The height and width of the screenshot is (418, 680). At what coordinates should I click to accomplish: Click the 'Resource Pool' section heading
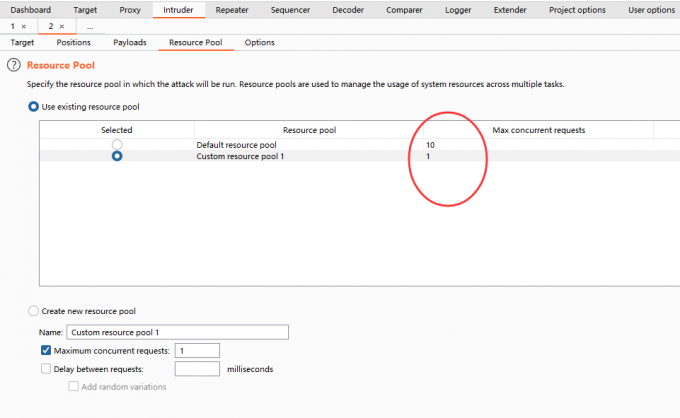[61, 65]
